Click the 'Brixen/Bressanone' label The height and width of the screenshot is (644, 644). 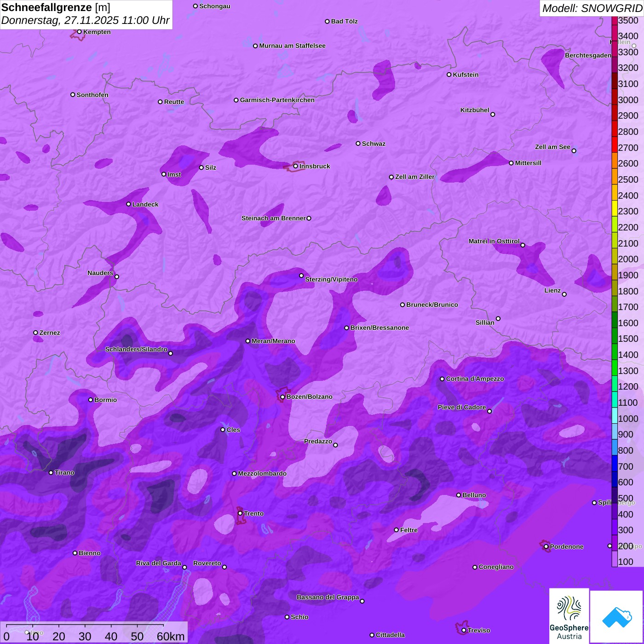click(x=380, y=328)
